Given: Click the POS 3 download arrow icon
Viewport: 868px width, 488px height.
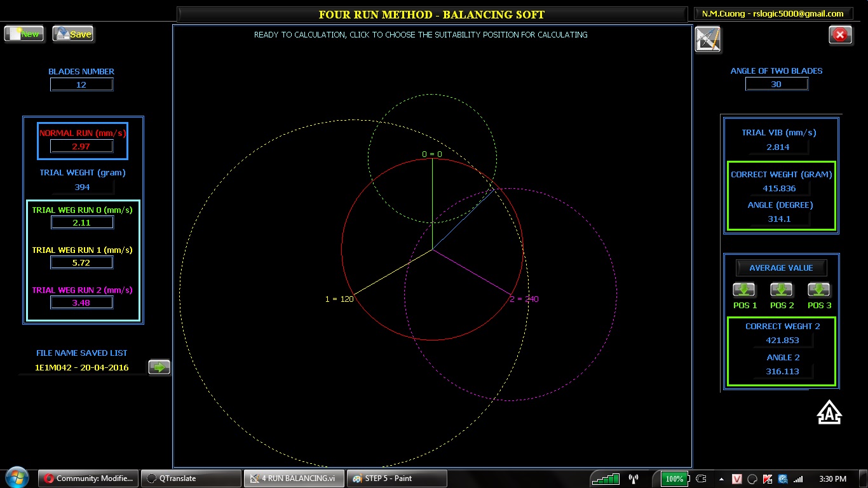Looking at the screenshot, I should click(819, 290).
